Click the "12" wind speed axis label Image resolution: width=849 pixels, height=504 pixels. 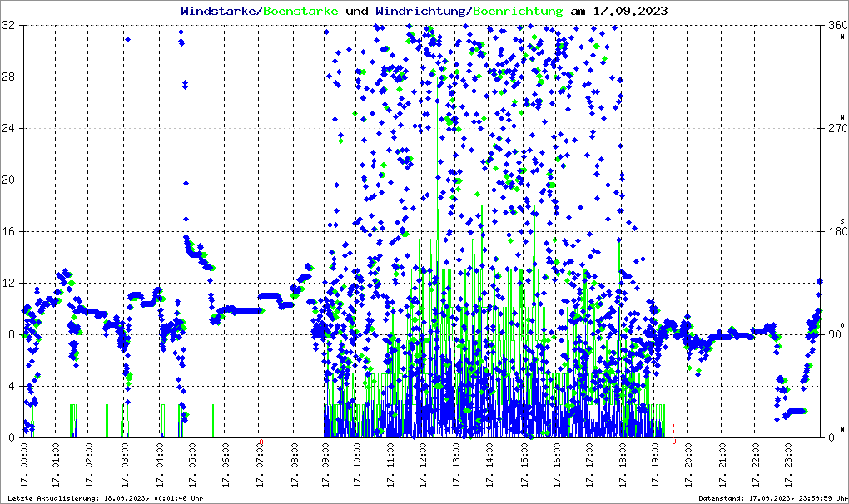click(8, 284)
